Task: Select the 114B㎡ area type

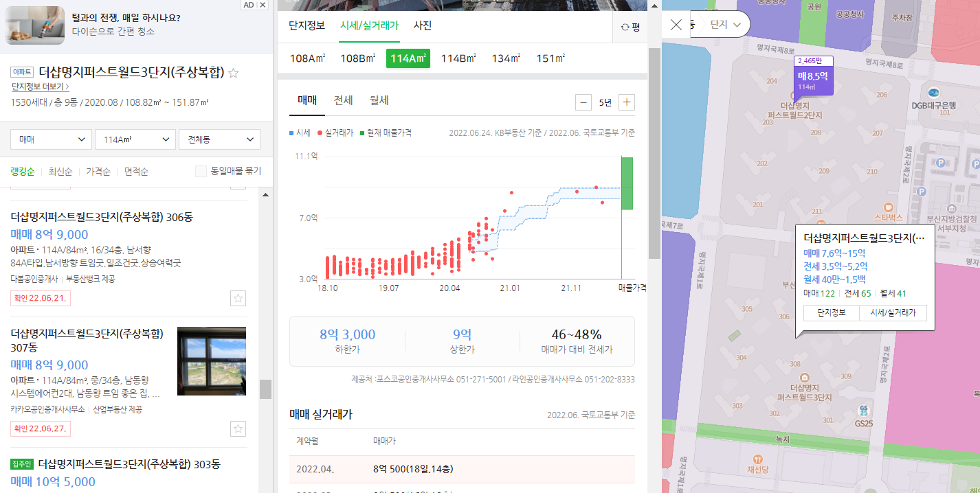Action: click(458, 58)
